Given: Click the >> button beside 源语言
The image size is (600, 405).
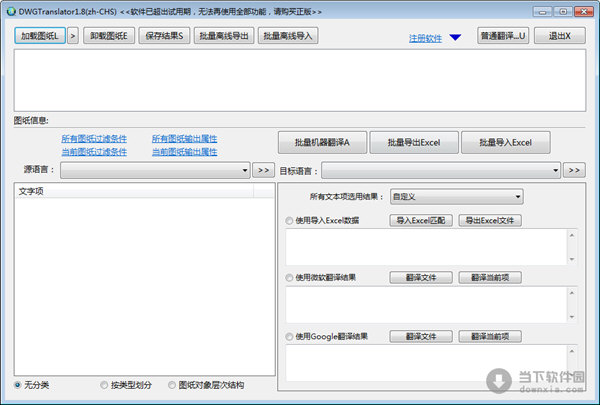Looking at the screenshot, I should (x=263, y=170).
